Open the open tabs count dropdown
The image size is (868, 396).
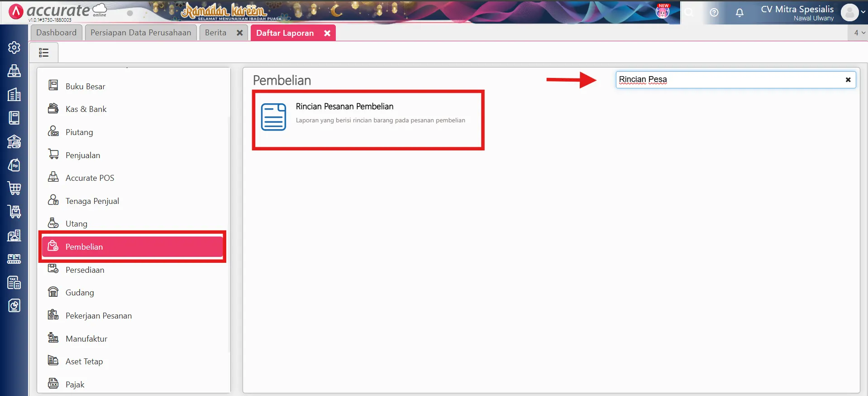tap(858, 33)
